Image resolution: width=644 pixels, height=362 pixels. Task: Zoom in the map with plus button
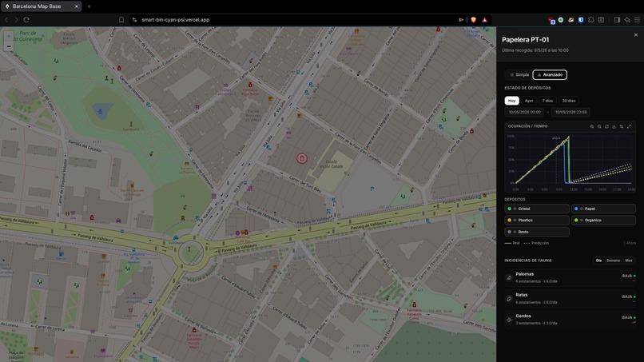(9, 36)
